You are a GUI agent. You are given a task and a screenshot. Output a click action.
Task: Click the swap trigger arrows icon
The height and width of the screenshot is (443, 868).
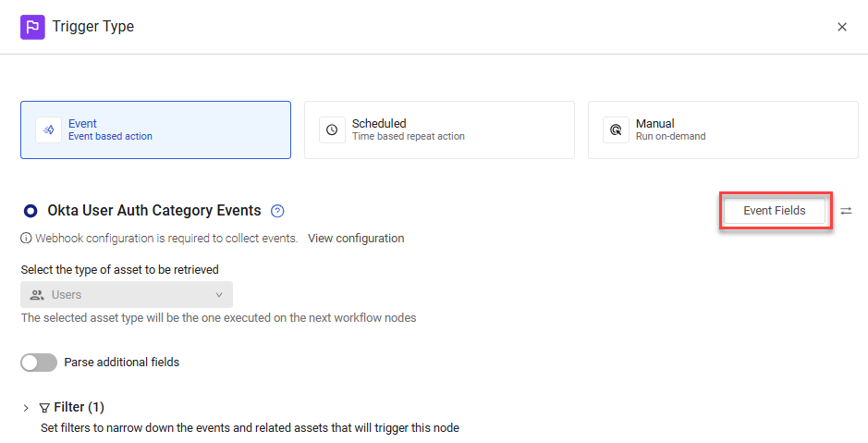pos(846,211)
